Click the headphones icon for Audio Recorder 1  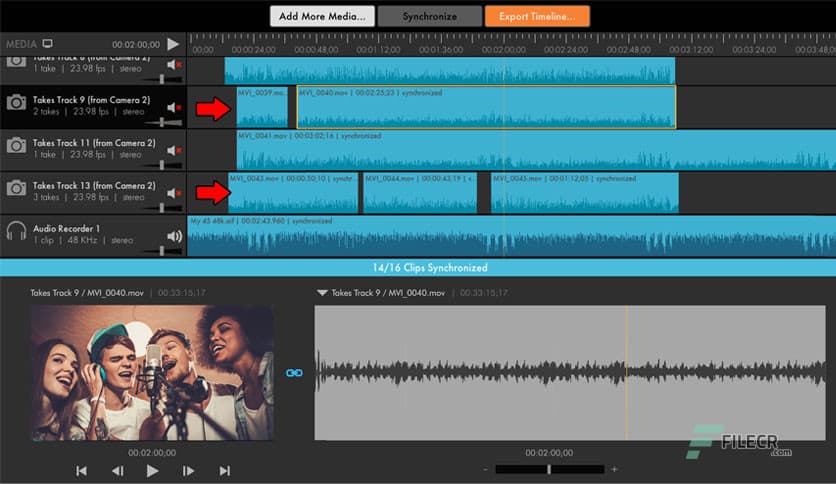pyautogui.click(x=16, y=232)
